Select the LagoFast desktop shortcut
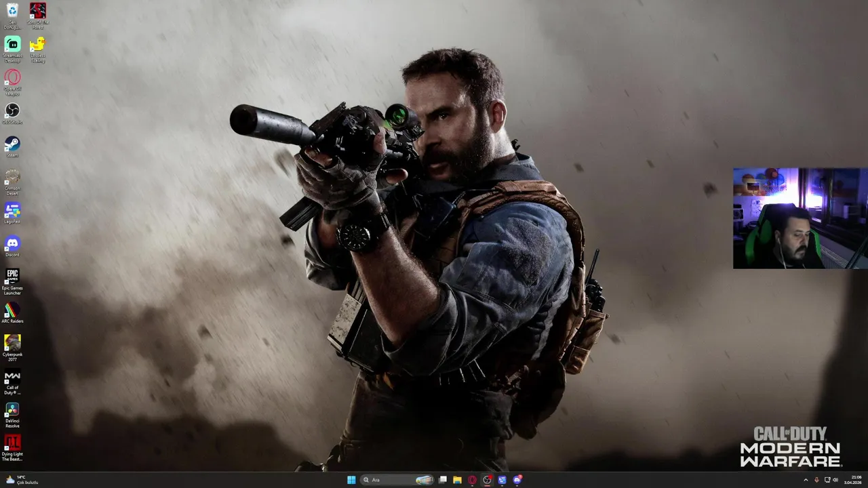 point(12,213)
